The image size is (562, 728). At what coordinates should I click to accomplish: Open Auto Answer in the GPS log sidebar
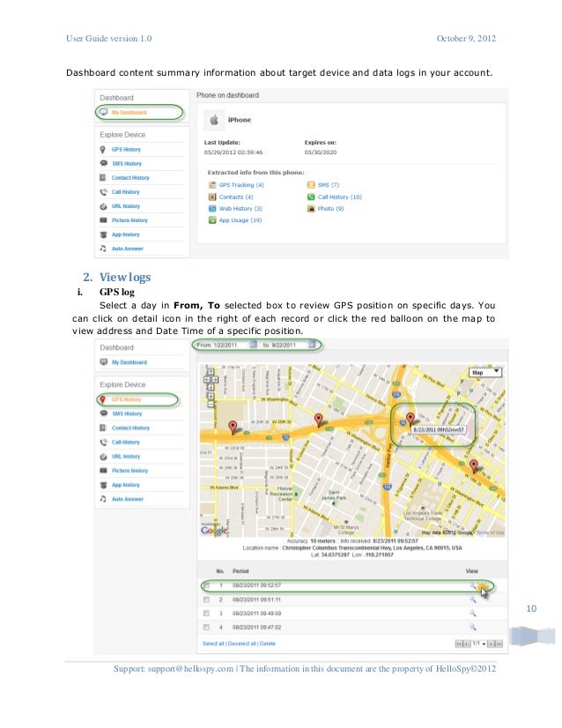(x=128, y=499)
